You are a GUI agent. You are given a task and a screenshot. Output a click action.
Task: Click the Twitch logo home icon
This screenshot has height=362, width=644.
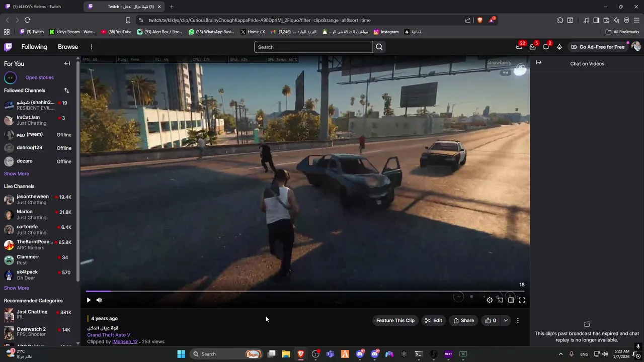tap(8, 47)
